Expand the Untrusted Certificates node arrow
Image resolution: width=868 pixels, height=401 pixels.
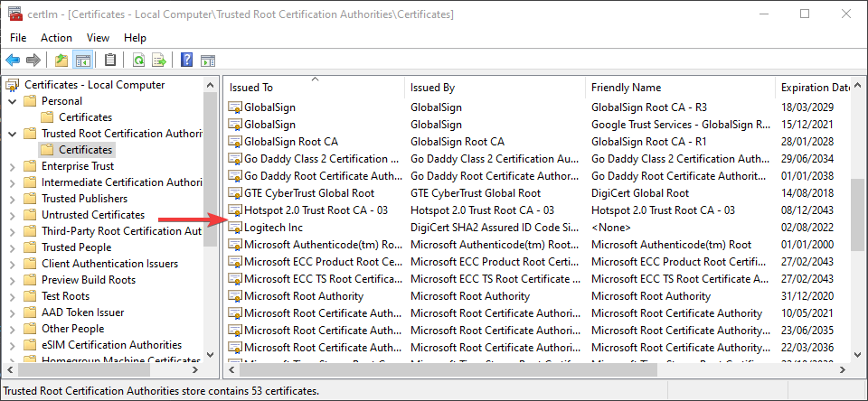pos(12,215)
